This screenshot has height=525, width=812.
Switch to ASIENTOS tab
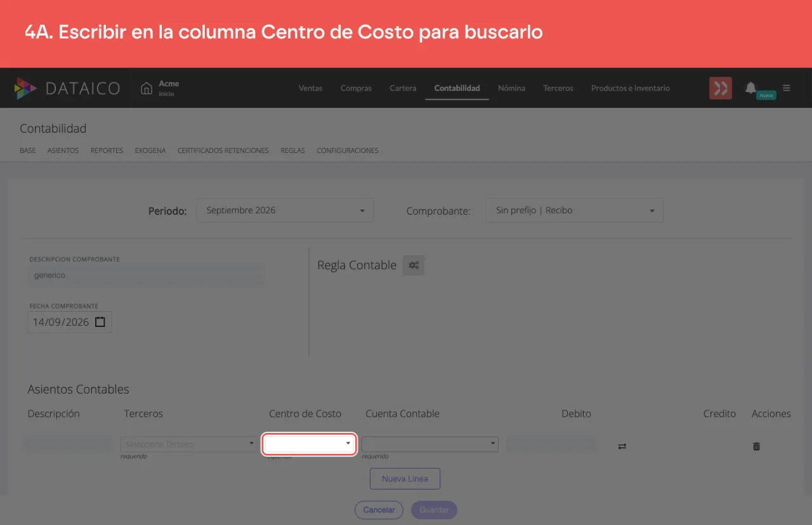pos(63,150)
